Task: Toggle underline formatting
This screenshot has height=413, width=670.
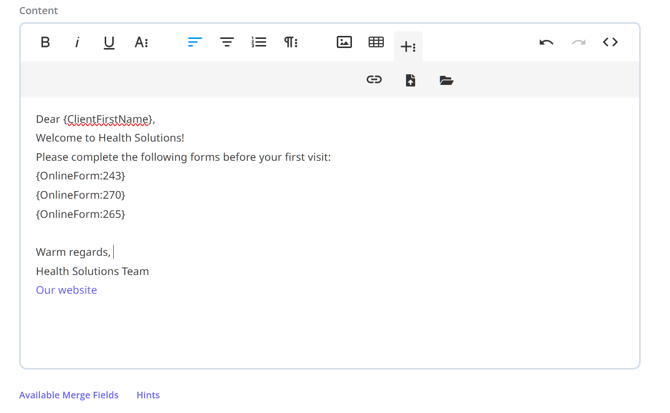Action: pyautogui.click(x=109, y=42)
